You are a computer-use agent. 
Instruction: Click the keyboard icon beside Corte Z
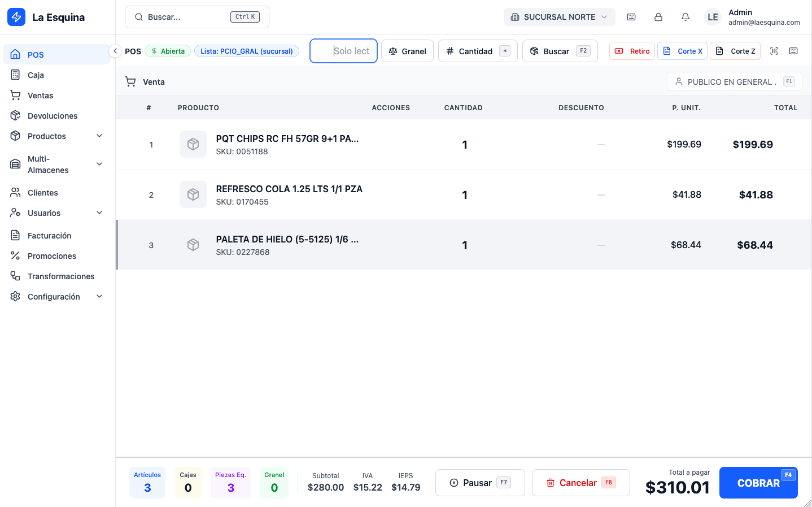tap(793, 51)
